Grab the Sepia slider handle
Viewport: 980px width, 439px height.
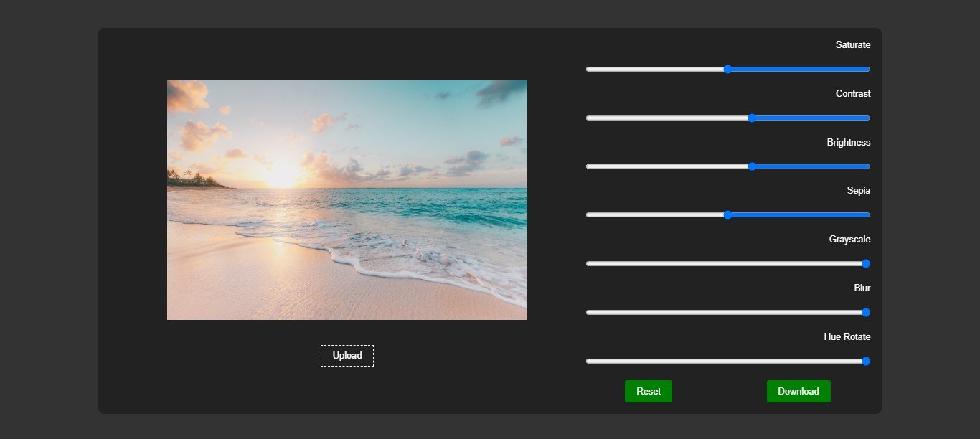[x=727, y=215]
